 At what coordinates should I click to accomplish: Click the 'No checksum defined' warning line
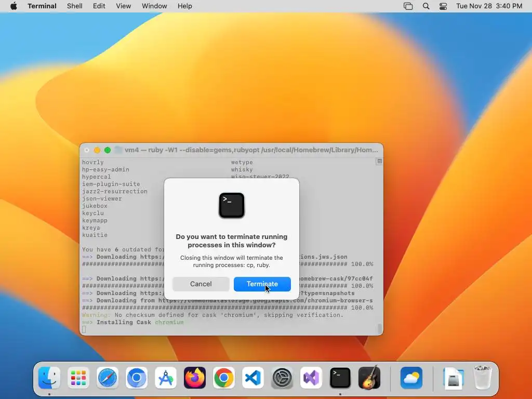point(212,315)
